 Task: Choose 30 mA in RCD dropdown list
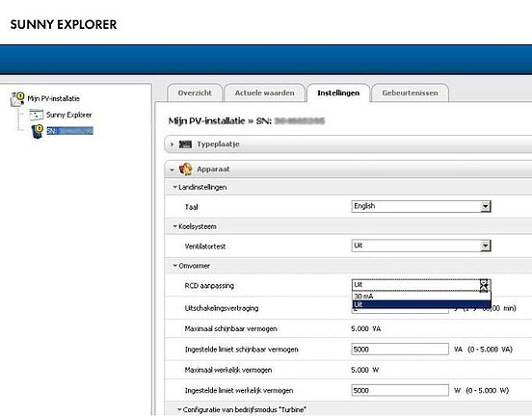coord(421,296)
